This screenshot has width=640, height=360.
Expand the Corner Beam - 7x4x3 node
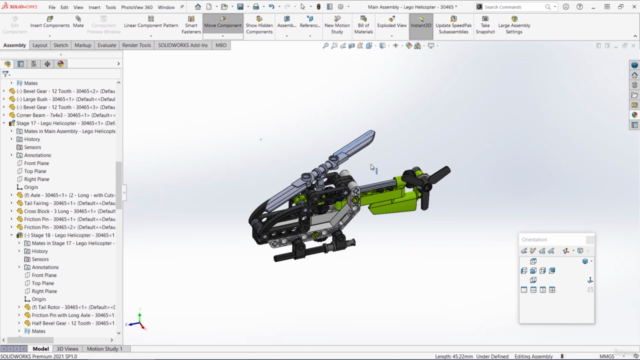coord(4,115)
